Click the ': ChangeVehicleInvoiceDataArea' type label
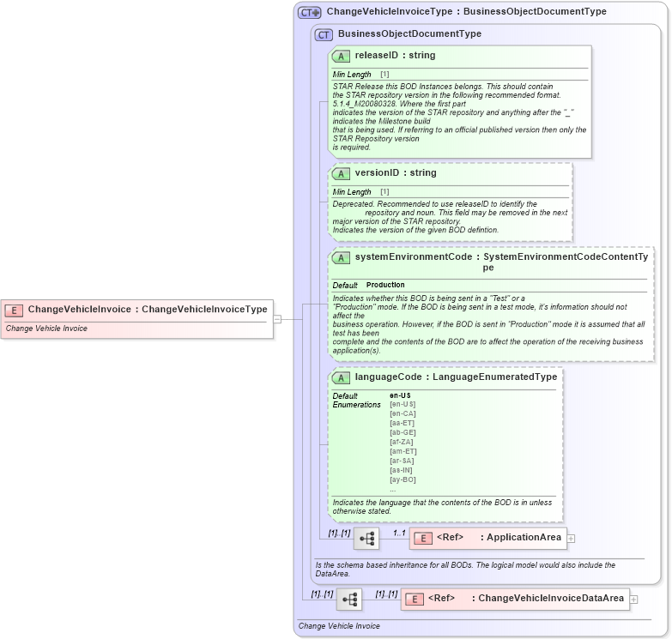 point(548,598)
